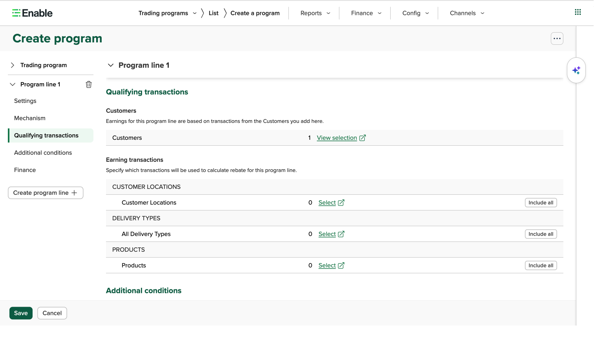Go to the Mechanism section
This screenshot has height=364, width=594.
tap(30, 118)
